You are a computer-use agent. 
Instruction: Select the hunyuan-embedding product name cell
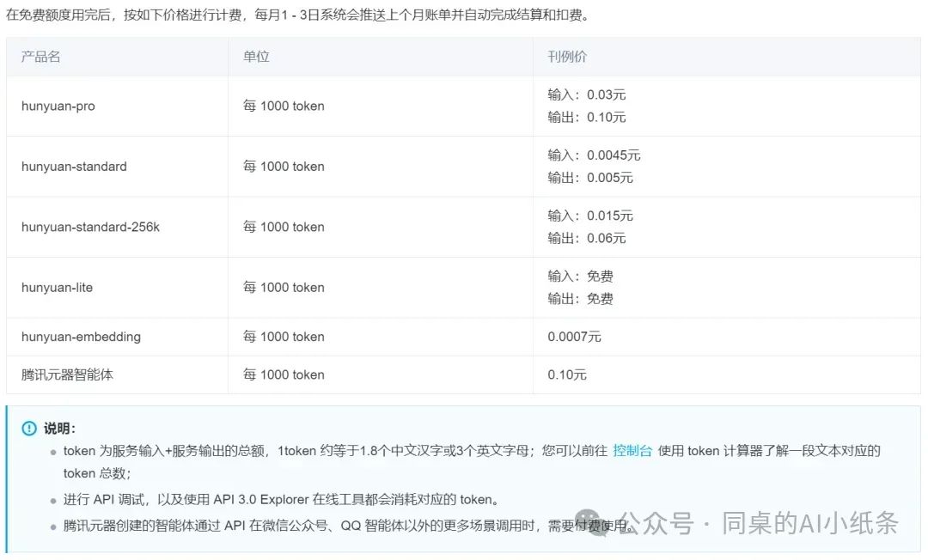(117, 337)
